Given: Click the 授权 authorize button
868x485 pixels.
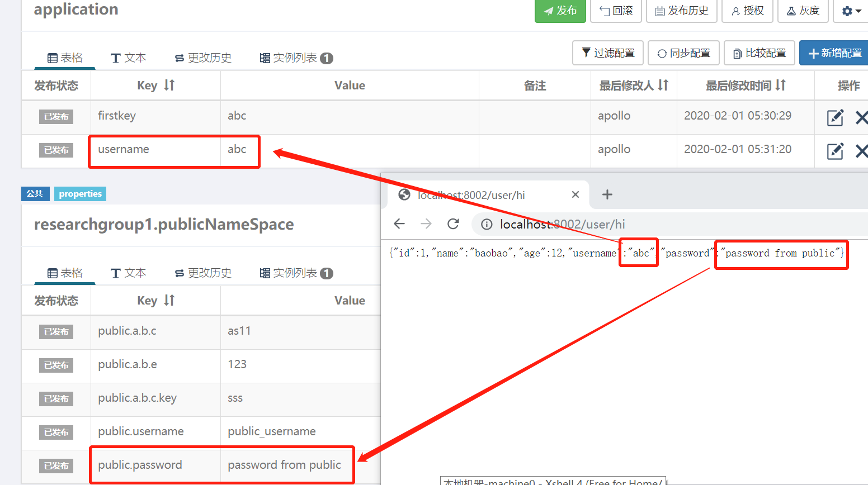Looking at the screenshot, I should tap(747, 11).
